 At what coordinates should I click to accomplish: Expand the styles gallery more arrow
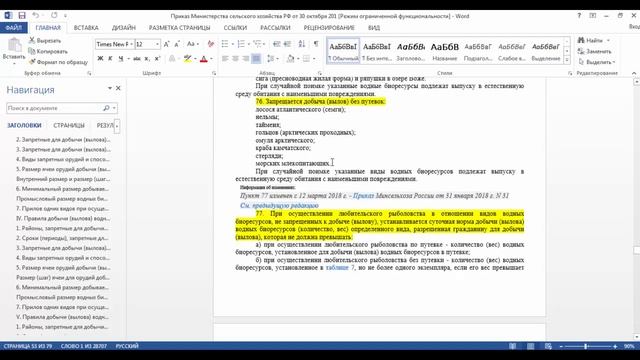pos(567,60)
